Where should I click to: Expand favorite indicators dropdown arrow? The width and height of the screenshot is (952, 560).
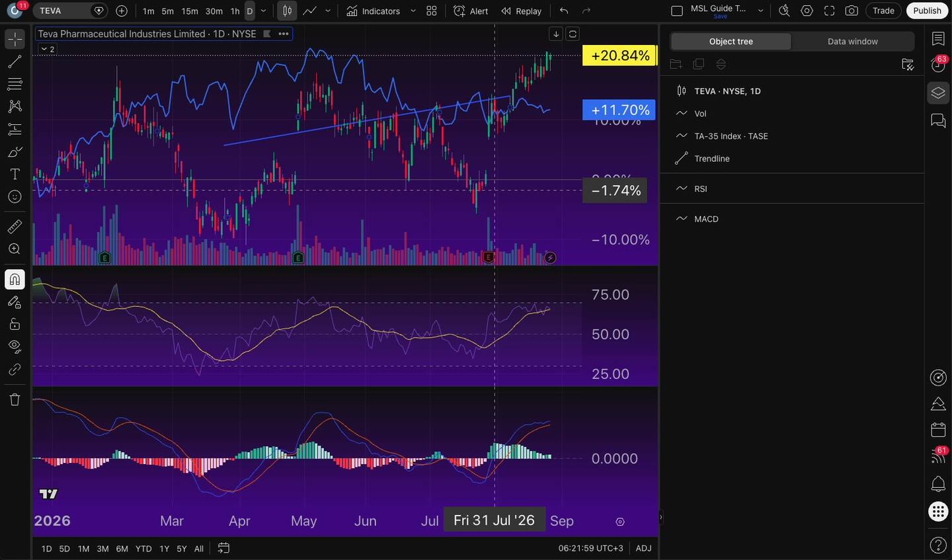tap(413, 11)
